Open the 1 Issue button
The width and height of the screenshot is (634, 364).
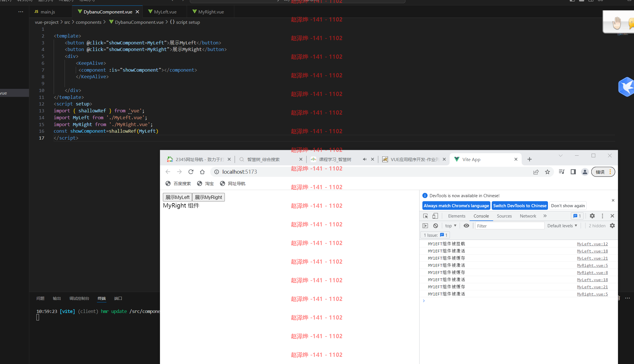point(435,235)
